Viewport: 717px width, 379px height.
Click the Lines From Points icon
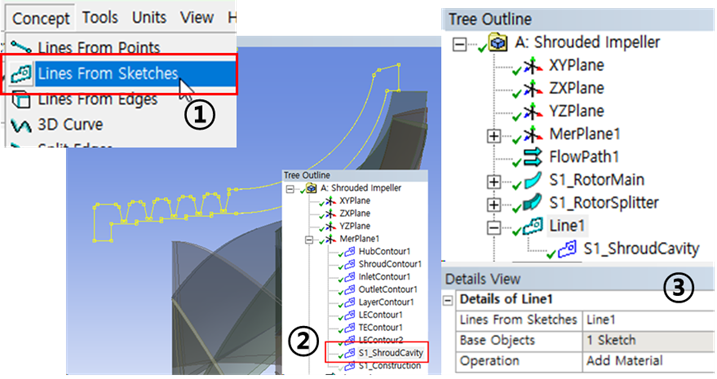(21, 47)
